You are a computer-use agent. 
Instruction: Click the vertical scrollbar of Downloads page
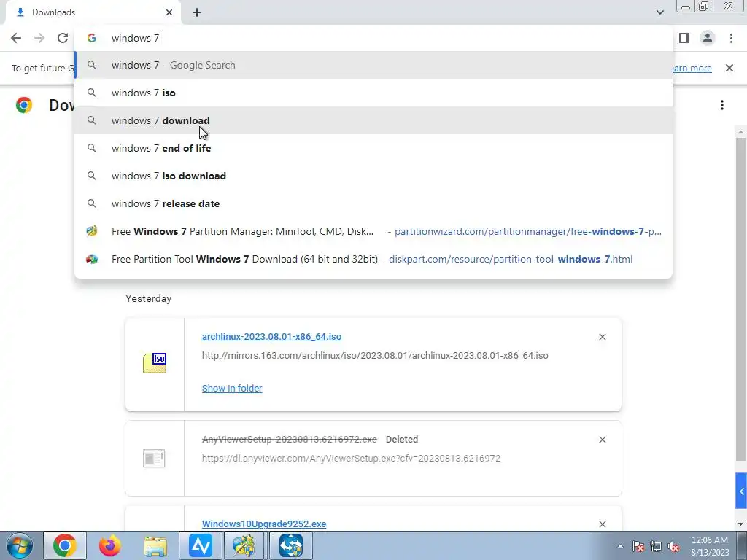(x=740, y=300)
